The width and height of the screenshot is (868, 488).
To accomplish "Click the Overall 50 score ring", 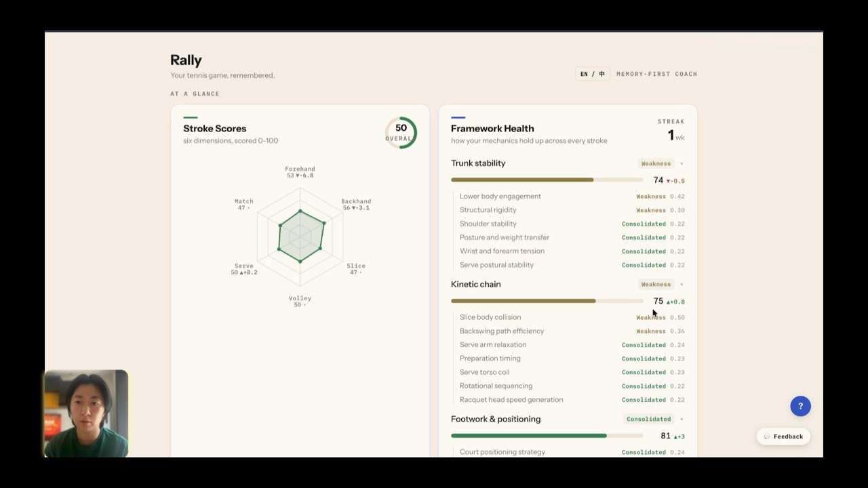I will (401, 132).
